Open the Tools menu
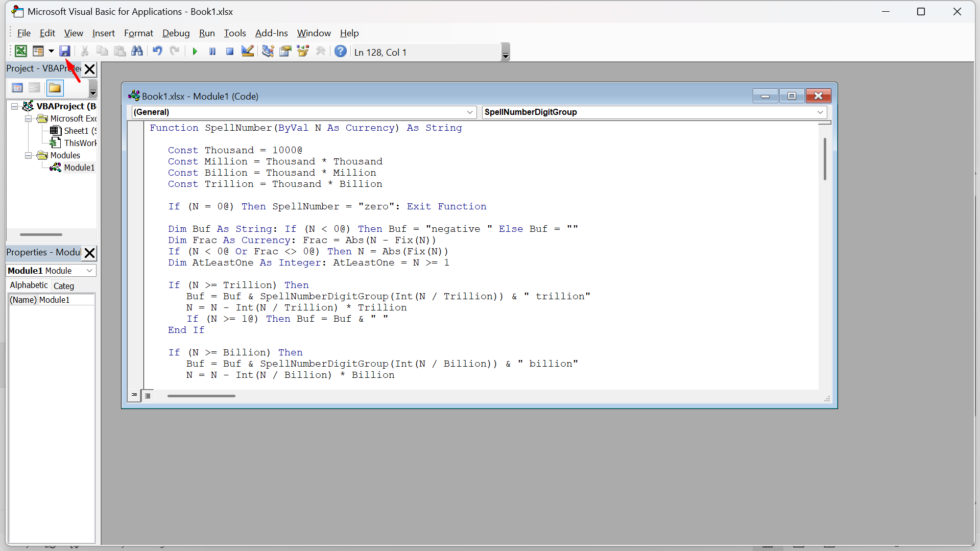The image size is (980, 551). pos(235,33)
